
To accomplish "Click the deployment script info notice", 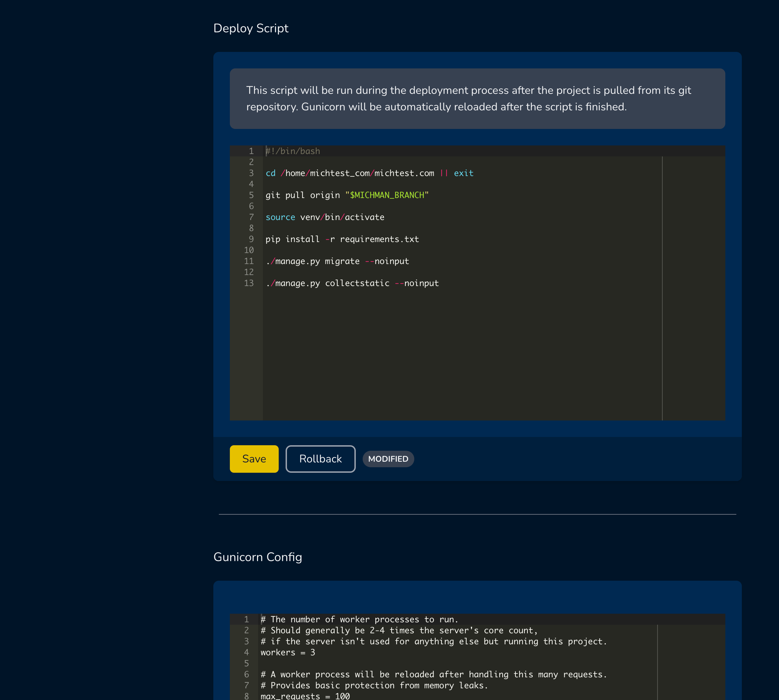I will (477, 99).
